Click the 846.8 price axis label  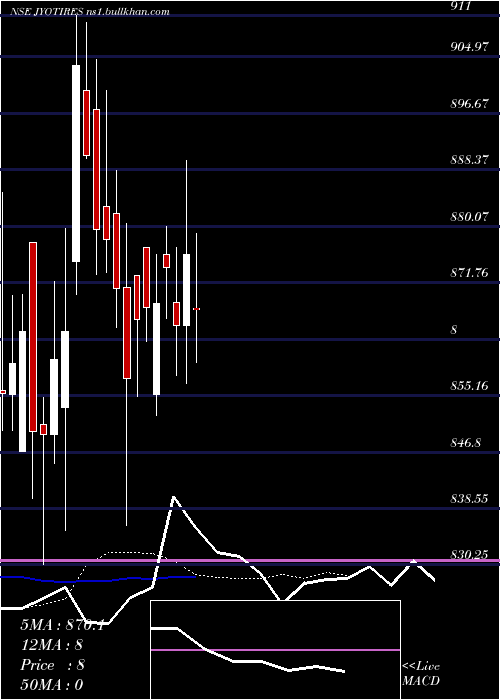(466, 443)
